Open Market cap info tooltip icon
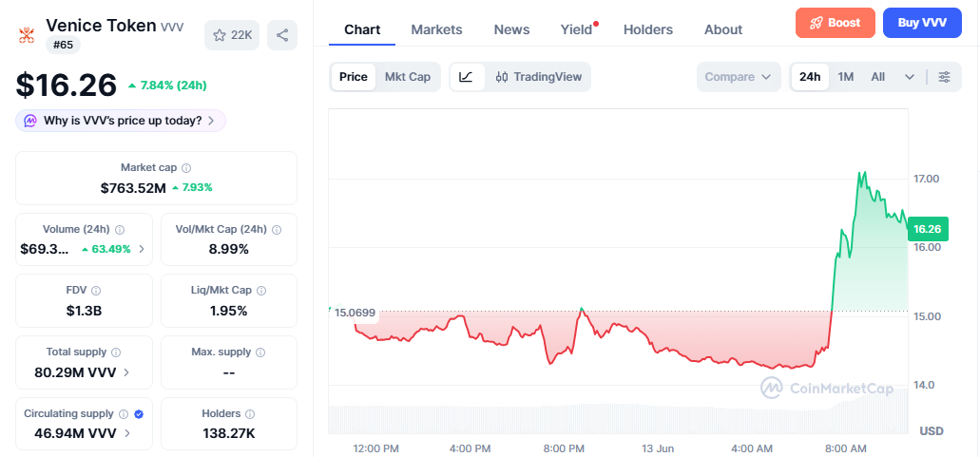The image size is (980, 457). tap(186, 168)
